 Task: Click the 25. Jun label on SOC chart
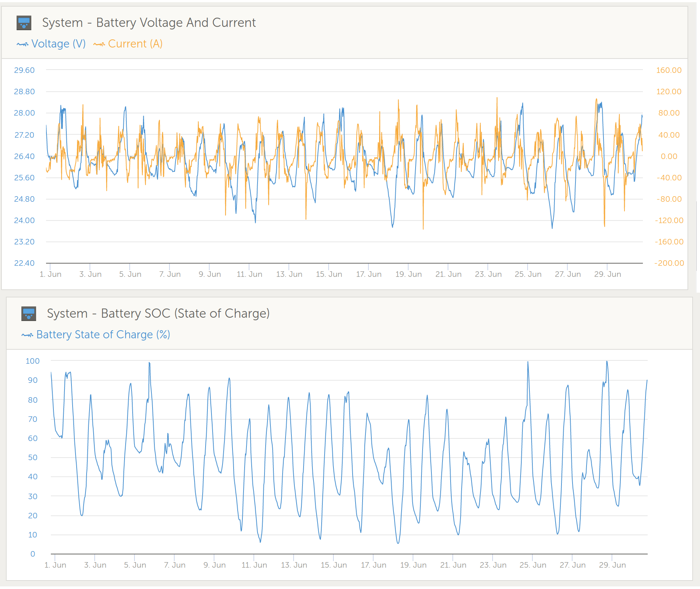pos(533,565)
